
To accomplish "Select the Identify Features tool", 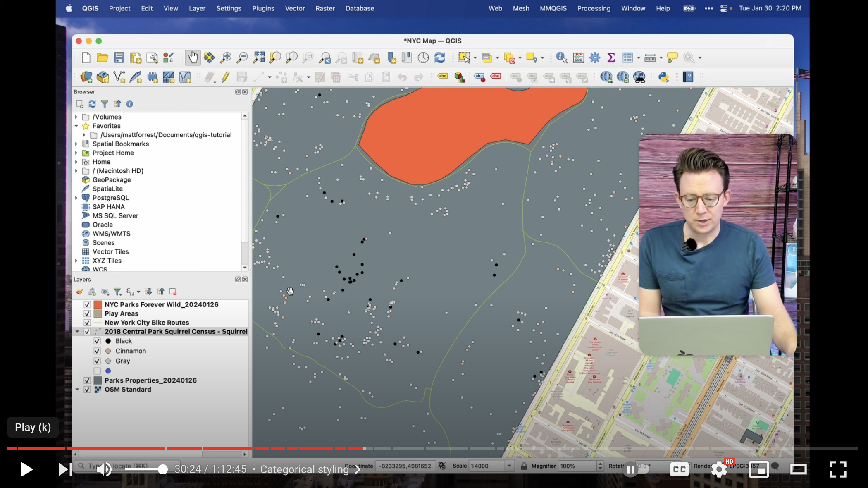I will [x=562, y=57].
